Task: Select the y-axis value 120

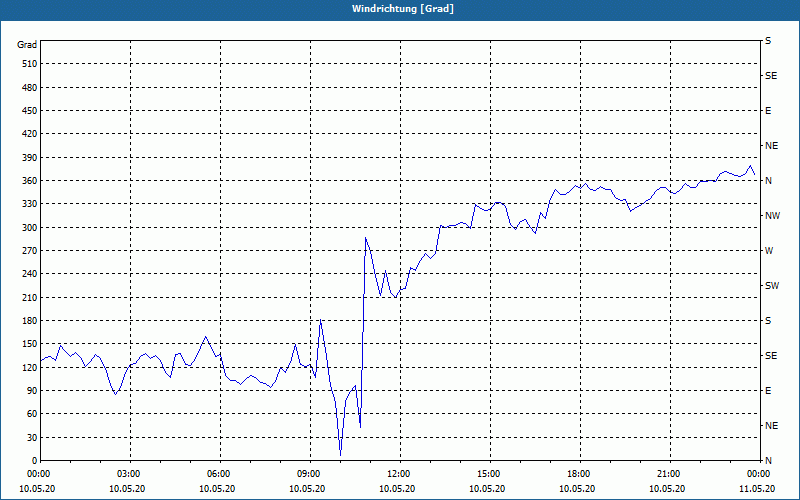Action: point(30,367)
